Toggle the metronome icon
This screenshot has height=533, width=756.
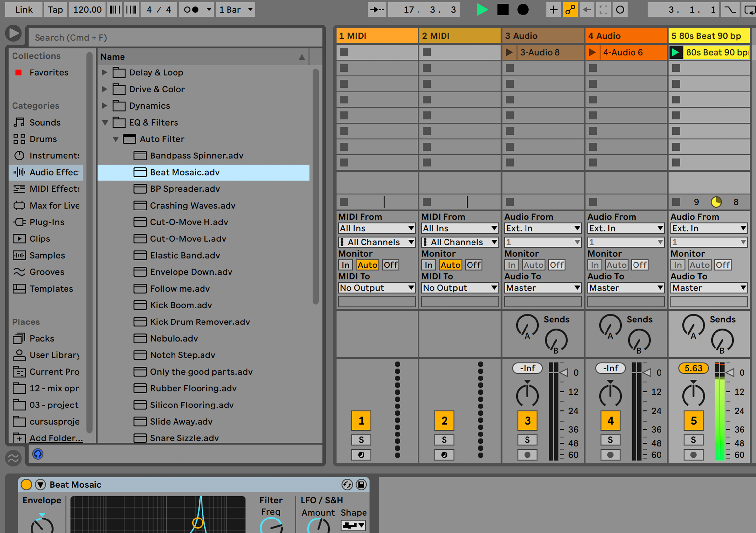click(x=191, y=10)
